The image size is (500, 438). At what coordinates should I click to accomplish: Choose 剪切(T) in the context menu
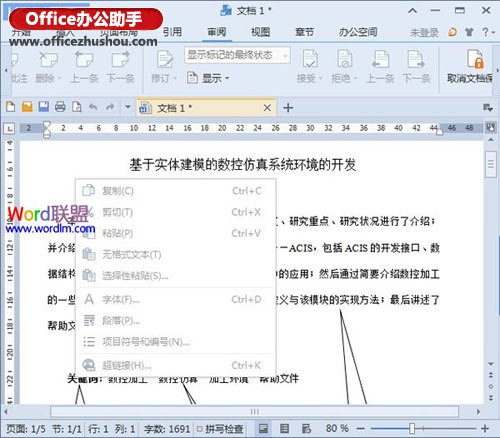176,212
